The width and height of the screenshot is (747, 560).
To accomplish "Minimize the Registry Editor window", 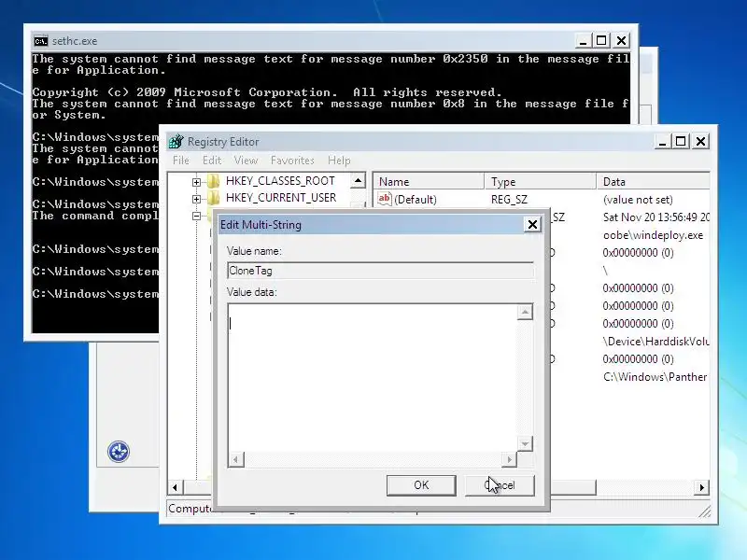I will tap(662, 142).
